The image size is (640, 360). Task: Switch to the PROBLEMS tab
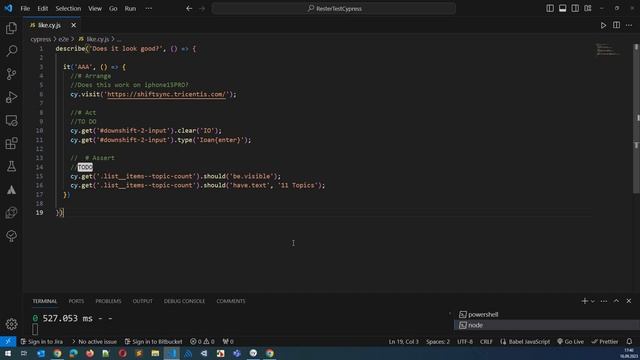[108, 301]
